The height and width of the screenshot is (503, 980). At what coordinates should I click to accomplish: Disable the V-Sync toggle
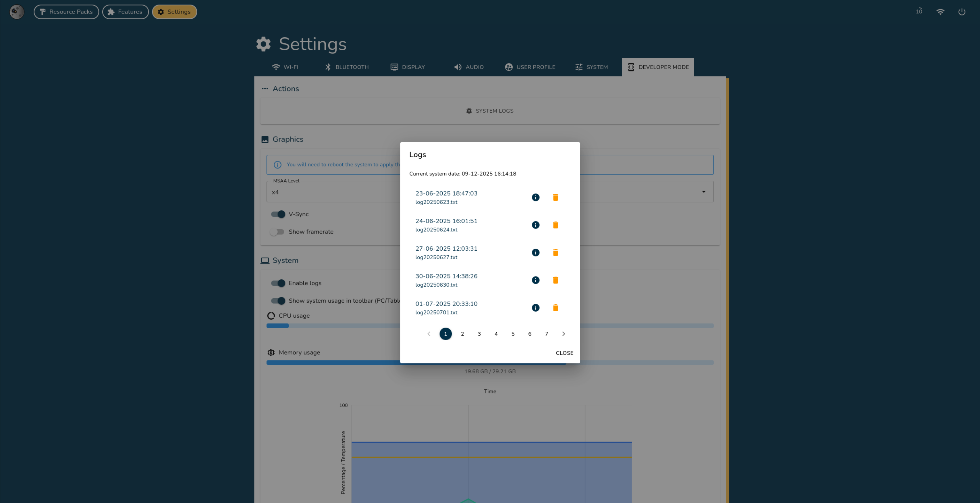pos(278,214)
